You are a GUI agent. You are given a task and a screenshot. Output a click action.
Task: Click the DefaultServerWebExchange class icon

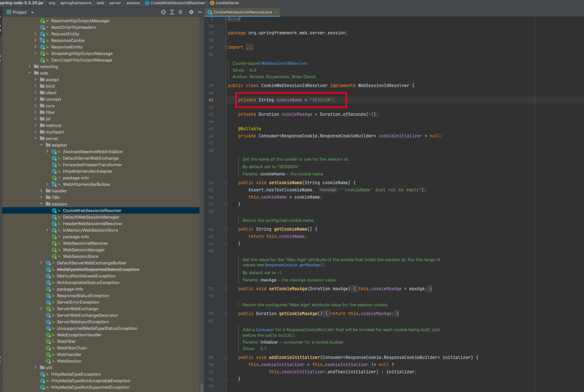(x=54, y=158)
